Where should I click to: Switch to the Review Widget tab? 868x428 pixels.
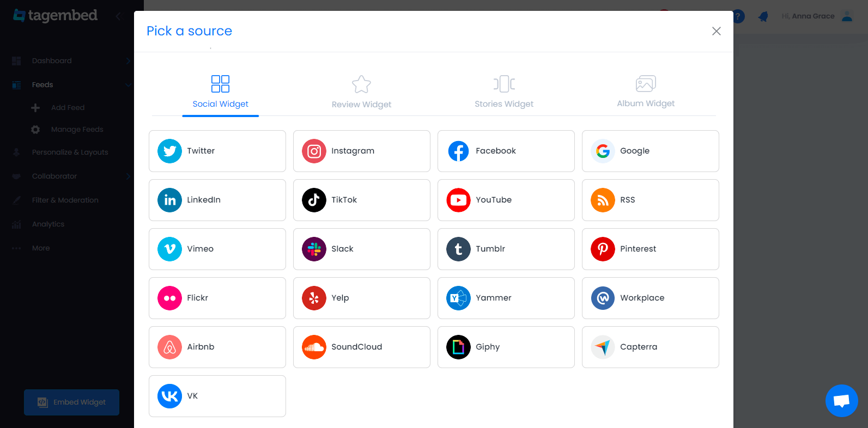pyautogui.click(x=361, y=92)
